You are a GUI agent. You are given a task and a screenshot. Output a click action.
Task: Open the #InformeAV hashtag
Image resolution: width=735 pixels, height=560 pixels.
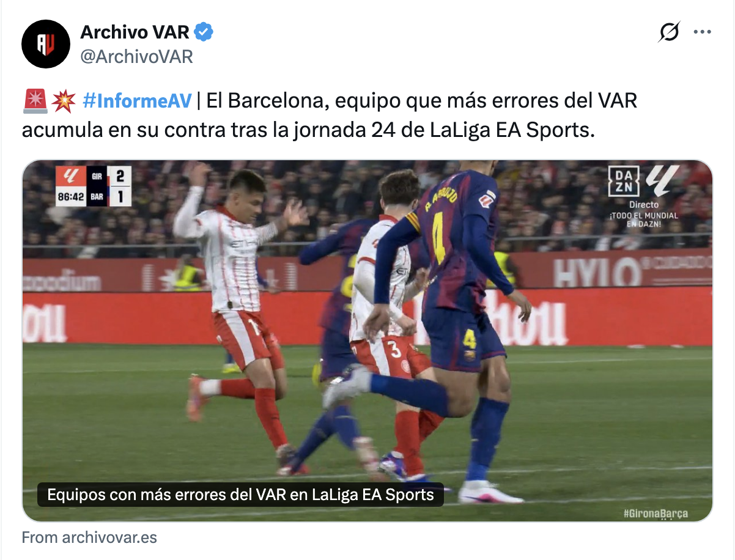click(137, 101)
